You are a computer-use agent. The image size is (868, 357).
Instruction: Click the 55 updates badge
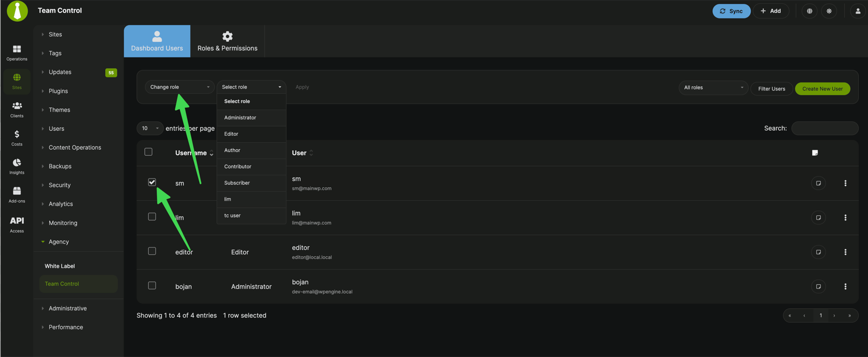coord(111,73)
